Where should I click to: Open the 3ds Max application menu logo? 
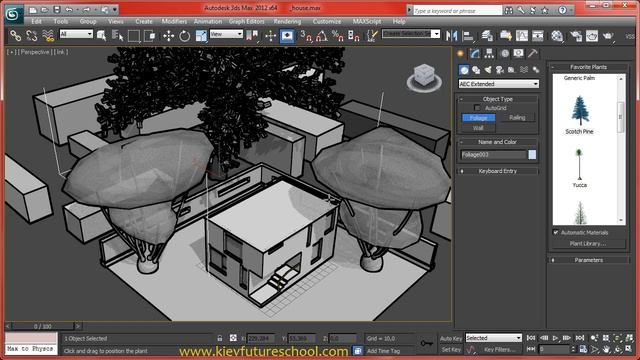13,14
